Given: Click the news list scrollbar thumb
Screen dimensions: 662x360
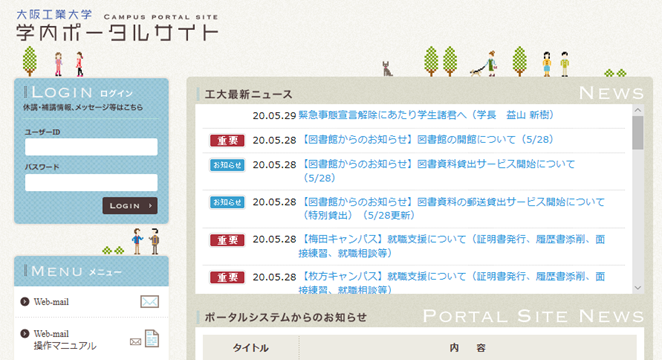Looking at the screenshot, I should point(638,133).
